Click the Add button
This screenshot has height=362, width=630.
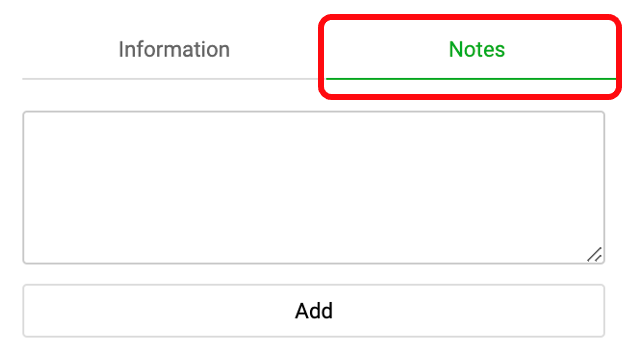[x=314, y=311]
